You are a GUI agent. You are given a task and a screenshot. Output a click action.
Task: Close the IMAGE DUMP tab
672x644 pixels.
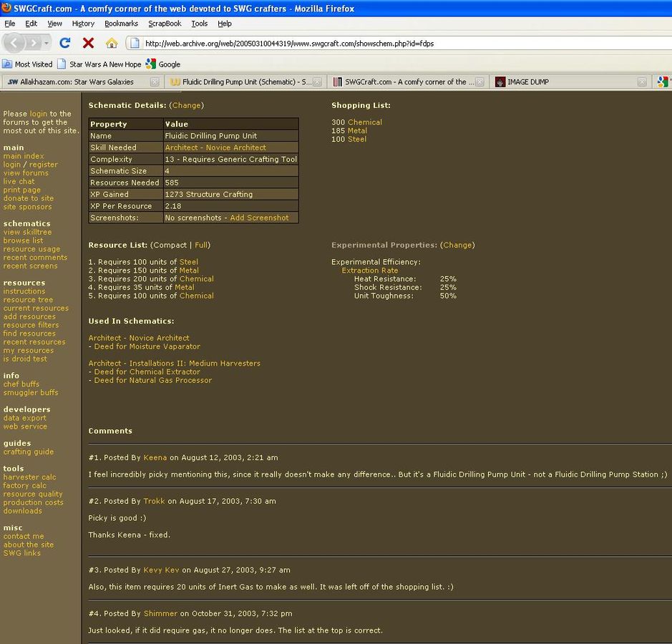click(642, 82)
